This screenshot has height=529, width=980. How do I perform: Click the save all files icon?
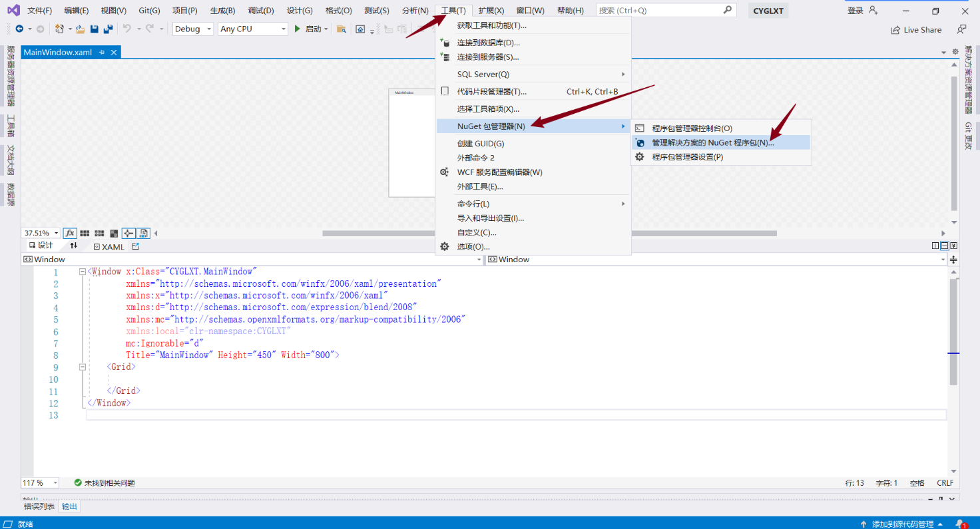pos(107,29)
